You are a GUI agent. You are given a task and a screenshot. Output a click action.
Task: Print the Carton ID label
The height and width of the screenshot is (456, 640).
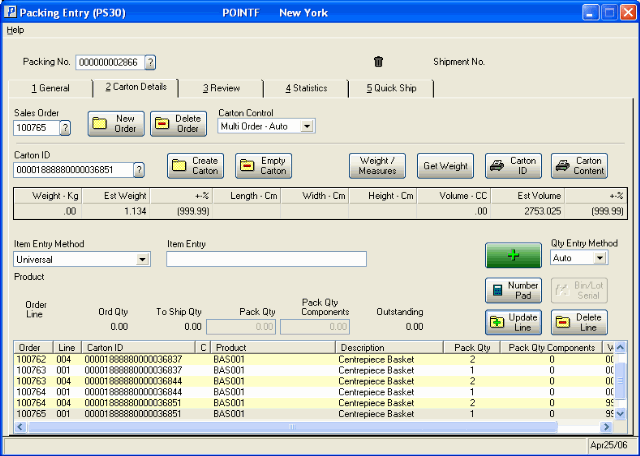513,166
